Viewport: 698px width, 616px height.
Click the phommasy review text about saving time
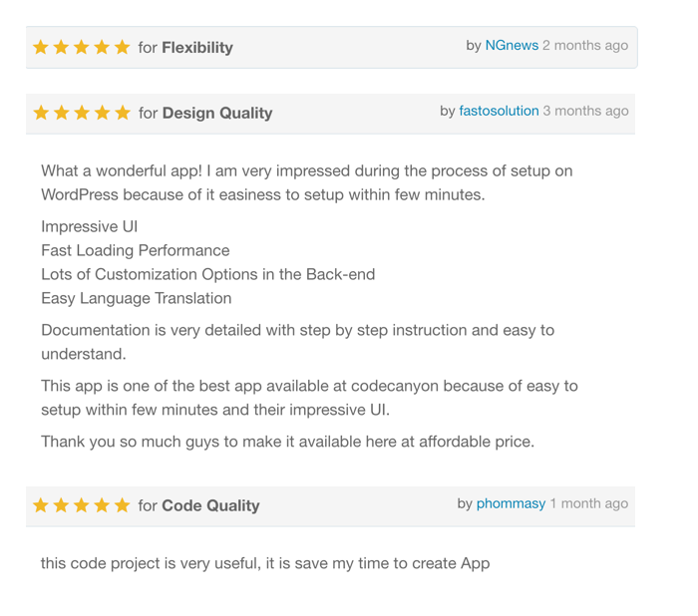[265, 564]
